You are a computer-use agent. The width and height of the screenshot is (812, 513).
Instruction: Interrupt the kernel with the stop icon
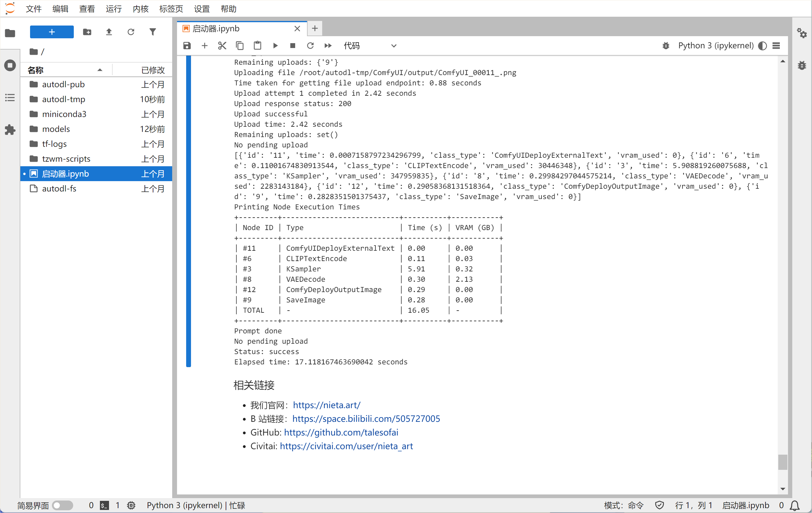[x=293, y=46]
